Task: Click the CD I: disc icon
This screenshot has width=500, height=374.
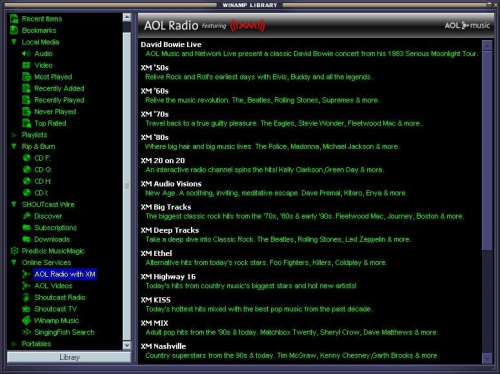Action: [27, 193]
